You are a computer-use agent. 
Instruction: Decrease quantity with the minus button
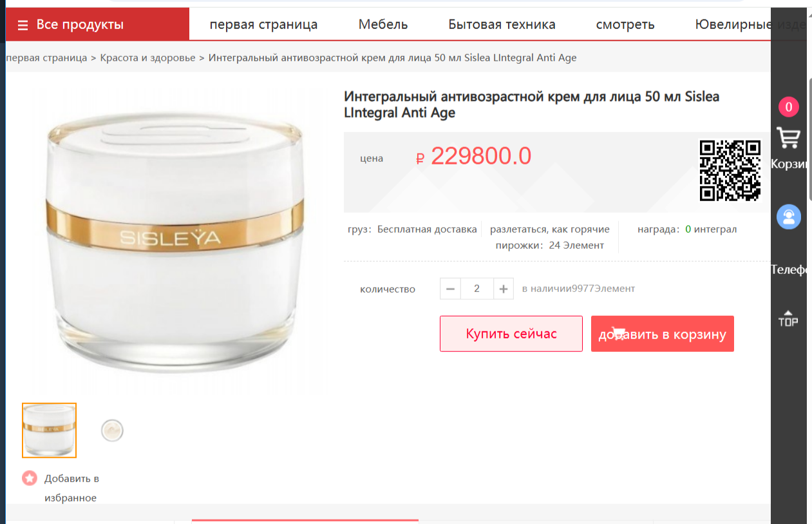click(450, 289)
